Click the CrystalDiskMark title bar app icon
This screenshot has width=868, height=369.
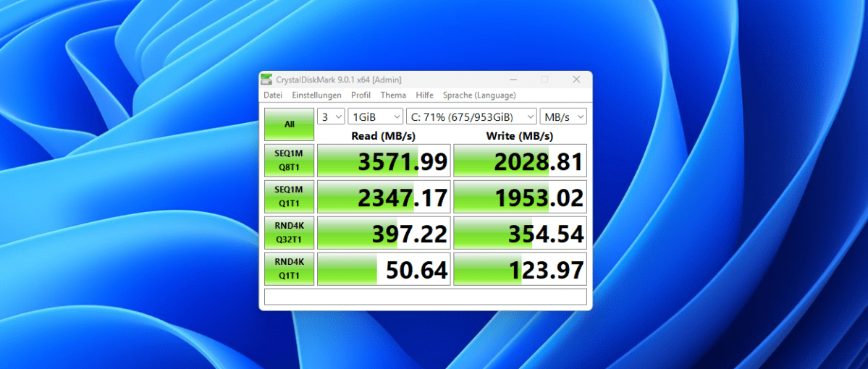(267, 80)
